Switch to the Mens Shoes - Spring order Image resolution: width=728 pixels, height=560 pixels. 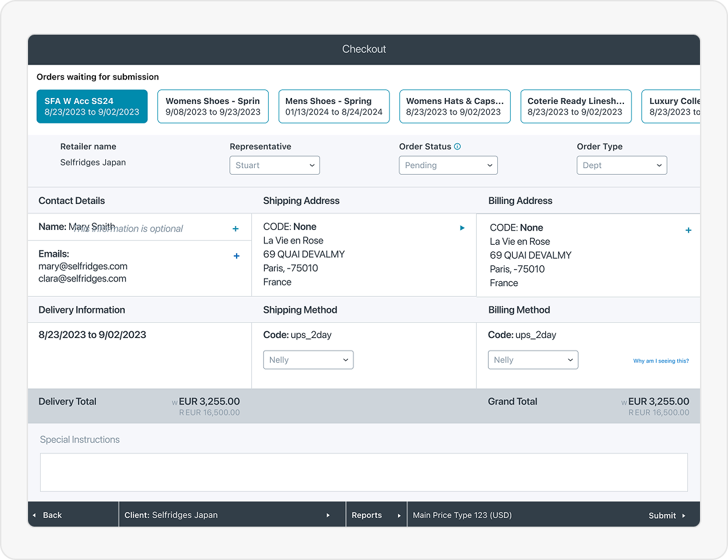[x=334, y=107]
